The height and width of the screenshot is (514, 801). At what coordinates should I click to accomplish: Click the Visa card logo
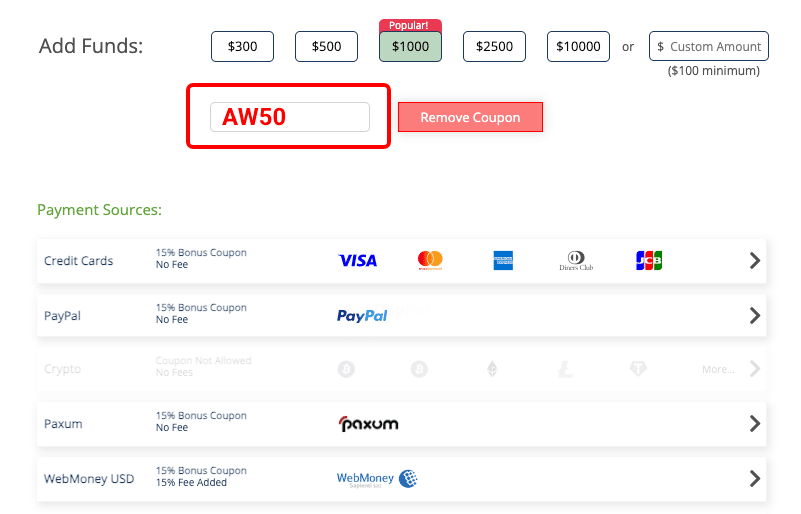click(x=358, y=261)
